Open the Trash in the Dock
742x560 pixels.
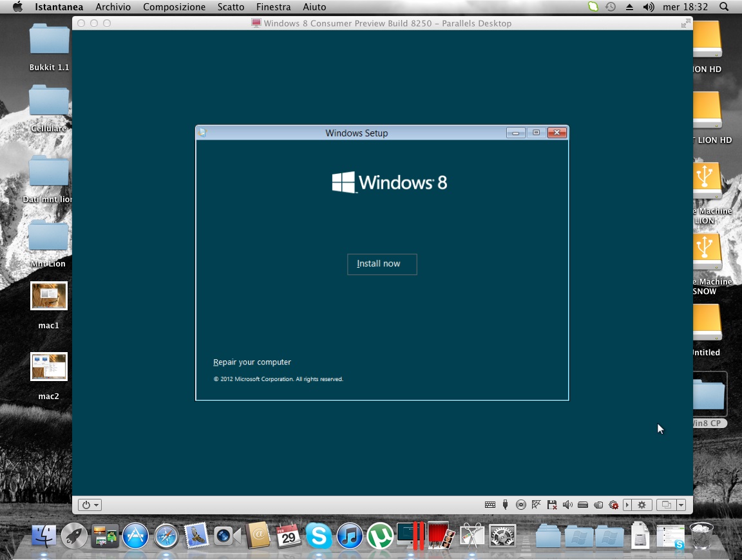[701, 536]
